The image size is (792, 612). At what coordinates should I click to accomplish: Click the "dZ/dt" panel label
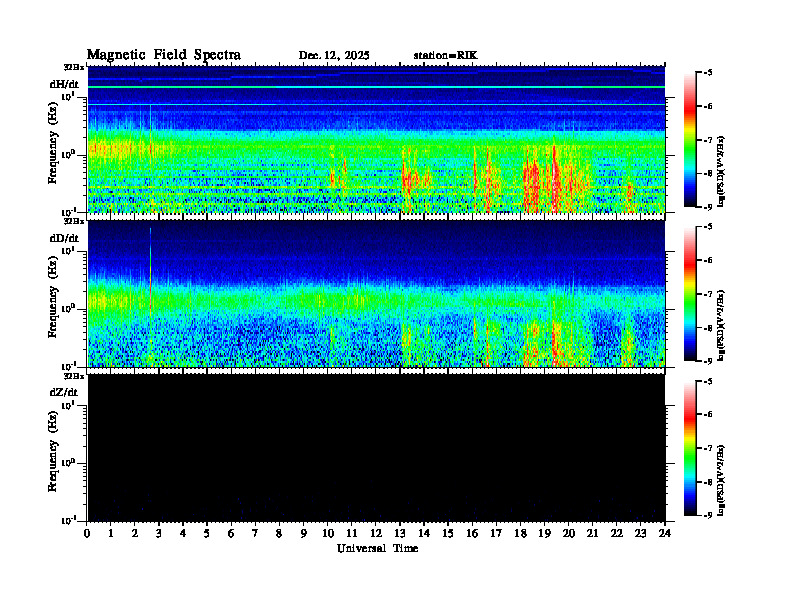pos(64,392)
